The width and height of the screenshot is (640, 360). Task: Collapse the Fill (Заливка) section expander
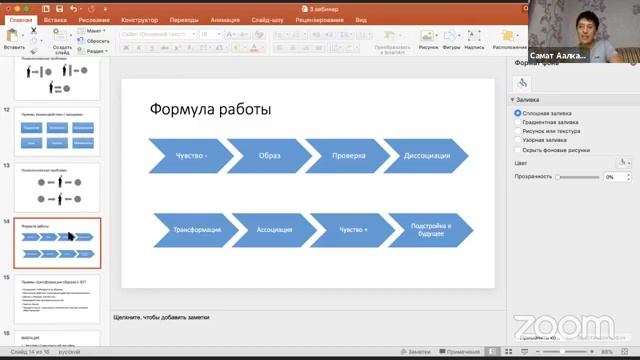tap(512, 100)
